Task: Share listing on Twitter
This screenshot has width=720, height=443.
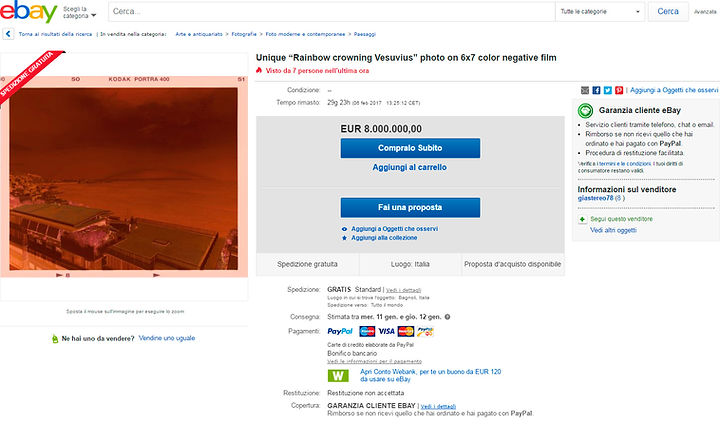Action: (608, 90)
